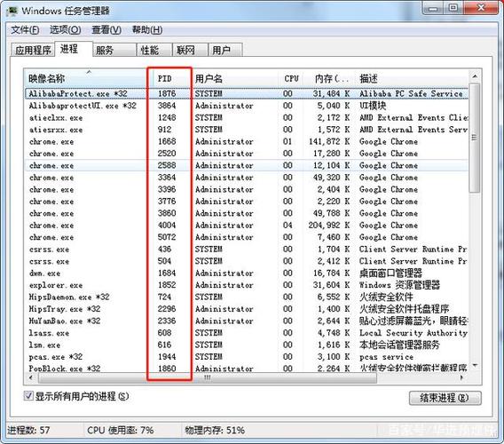Click the 物理内存: 51% status entry
Viewport: 504px width, 444px height.
tap(215, 430)
